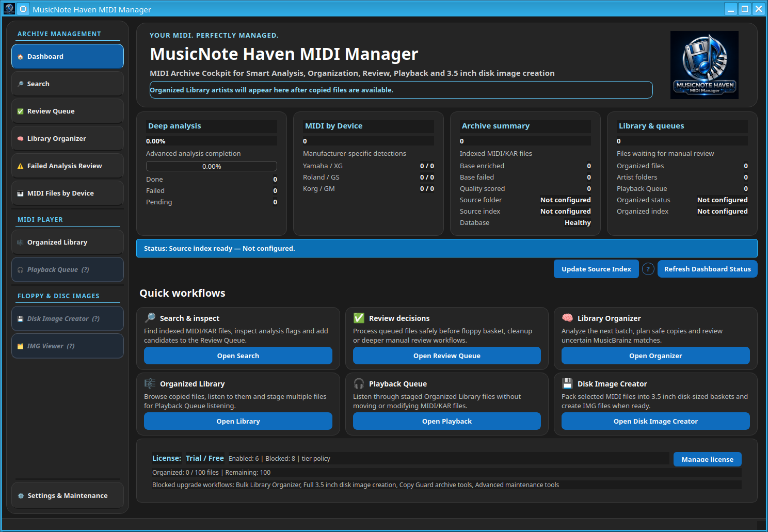Screen dimensions: 768x532
Task: Click Update Source Index button
Action: pyautogui.click(x=596, y=269)
